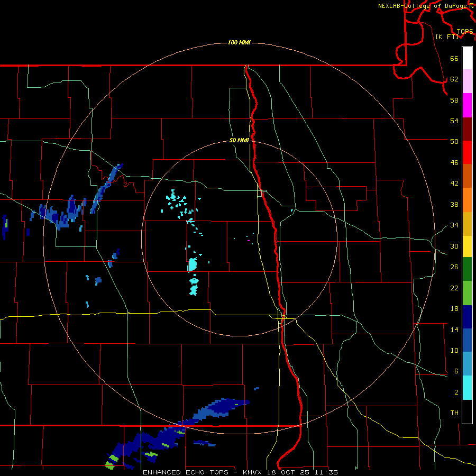The height and width of the screenshot is (476, 476).
Task: Click the '26' legend value
Action: point(454,267)
